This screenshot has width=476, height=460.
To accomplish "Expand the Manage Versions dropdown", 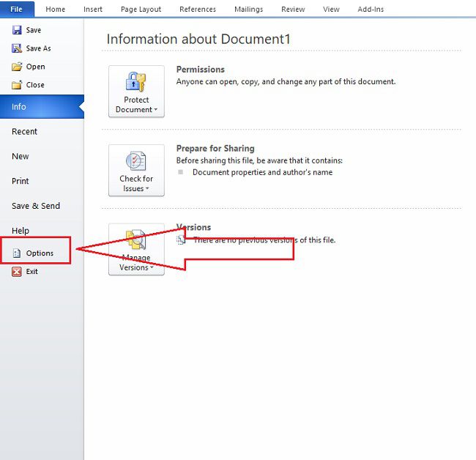I will tap(137, 249).
